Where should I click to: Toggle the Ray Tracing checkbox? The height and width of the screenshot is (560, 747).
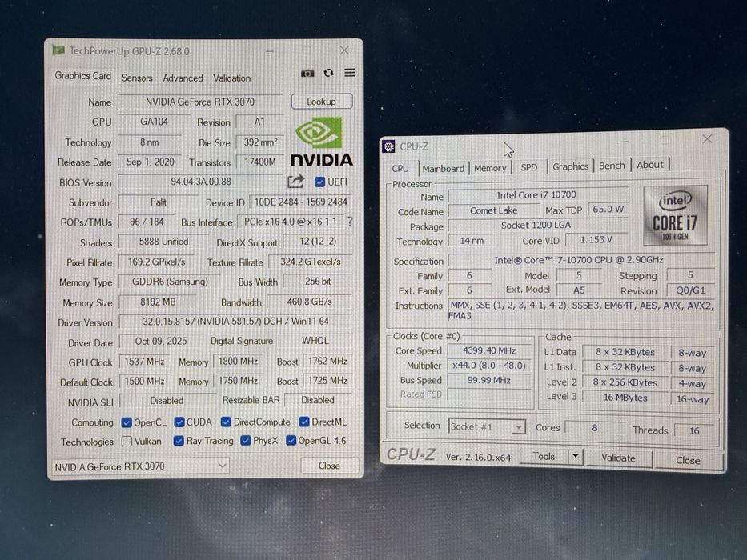point(179,441)
